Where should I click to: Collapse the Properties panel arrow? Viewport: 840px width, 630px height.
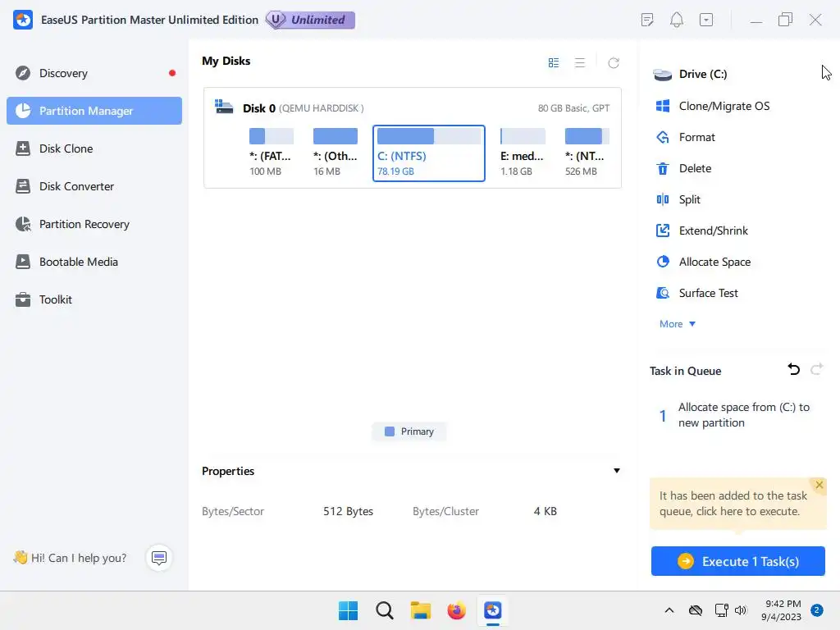[617, 471]
